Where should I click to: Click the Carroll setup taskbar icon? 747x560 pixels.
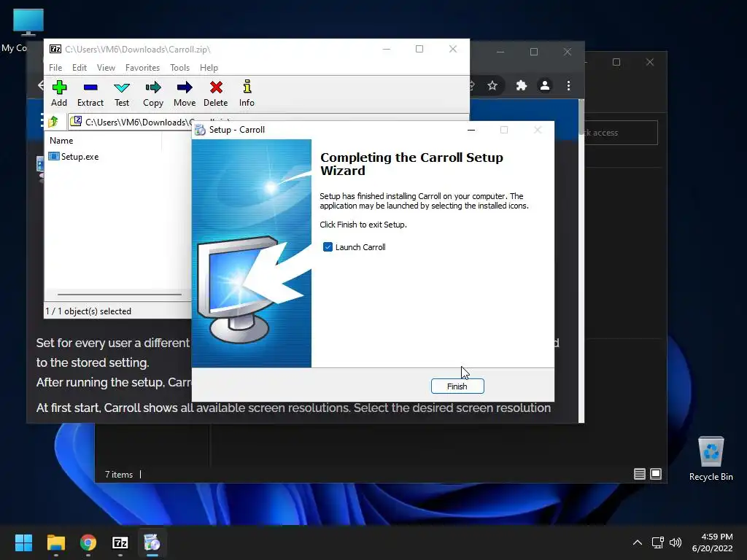(x=152, y=542)
